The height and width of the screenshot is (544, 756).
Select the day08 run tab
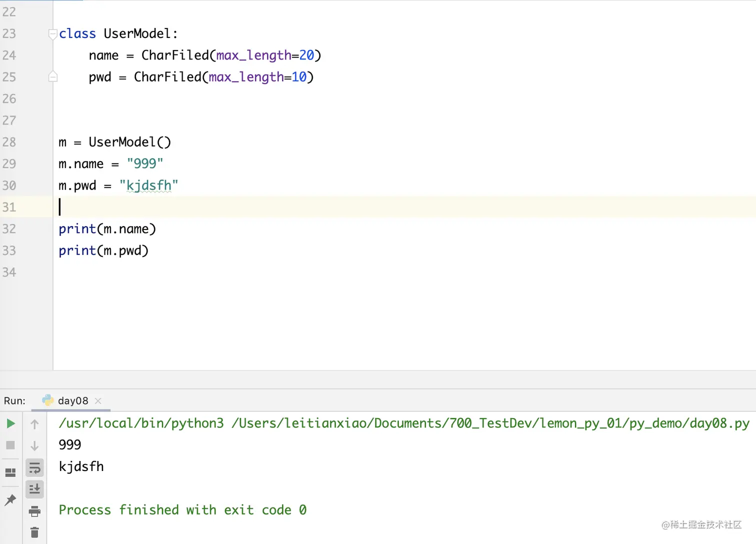(72, 401)
